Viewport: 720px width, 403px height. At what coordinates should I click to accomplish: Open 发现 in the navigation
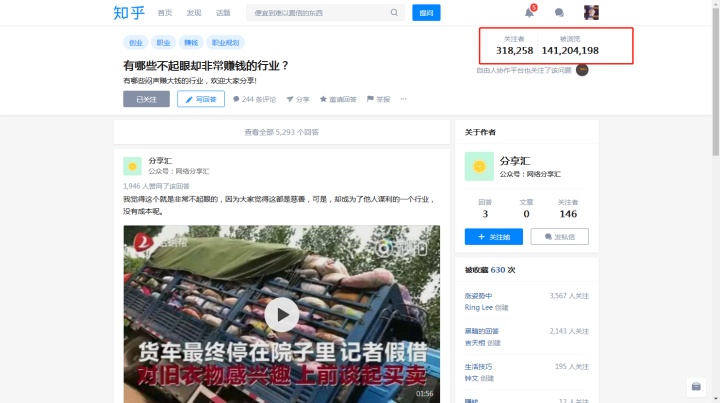click(x=194, y=12)
